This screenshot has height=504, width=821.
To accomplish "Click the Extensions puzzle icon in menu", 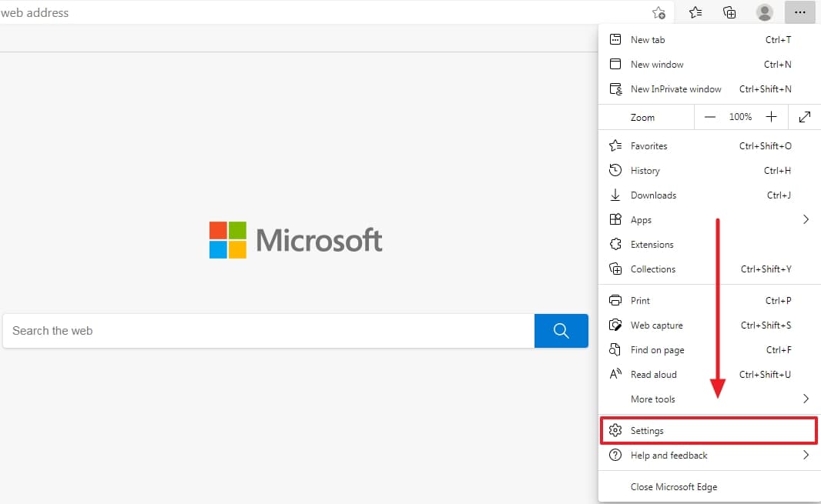I will tap(615, 244).
